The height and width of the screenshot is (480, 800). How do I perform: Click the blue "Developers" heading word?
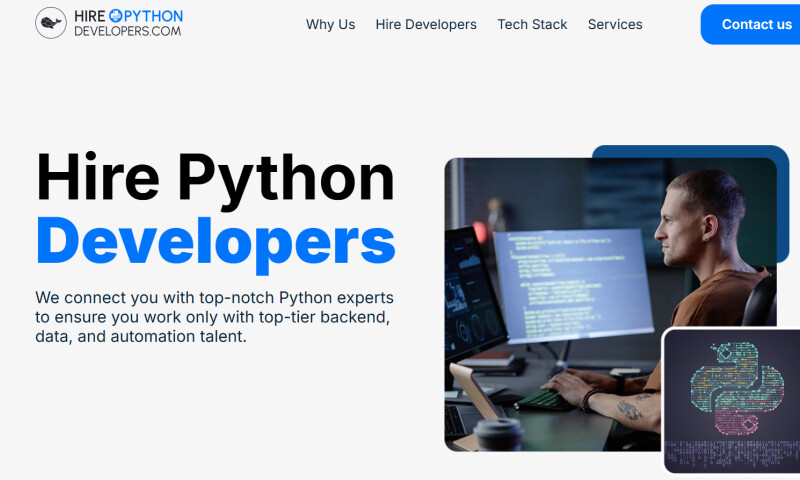click(215, 241)
